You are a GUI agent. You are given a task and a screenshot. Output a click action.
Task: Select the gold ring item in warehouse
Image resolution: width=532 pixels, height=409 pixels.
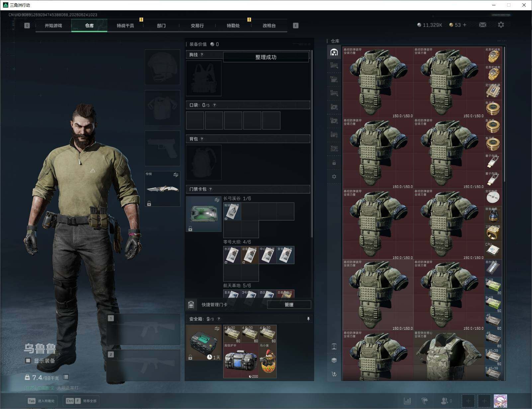pyautogui.click(x=493, y=232)
